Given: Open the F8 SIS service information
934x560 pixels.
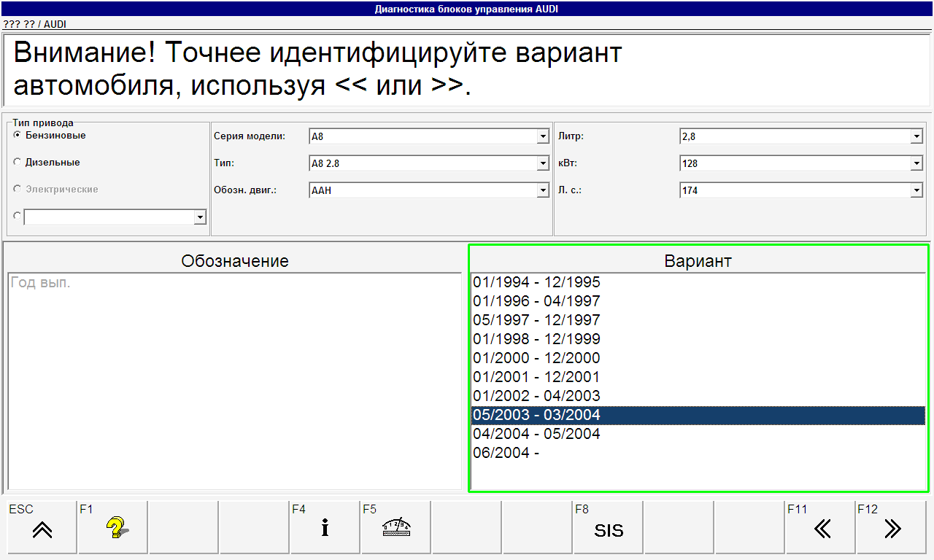Looking at the screenshot, I should (608, 527).
